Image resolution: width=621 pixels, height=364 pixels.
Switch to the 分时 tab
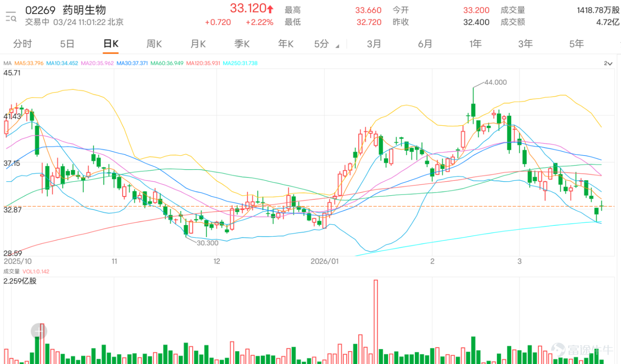click(23, 44)
